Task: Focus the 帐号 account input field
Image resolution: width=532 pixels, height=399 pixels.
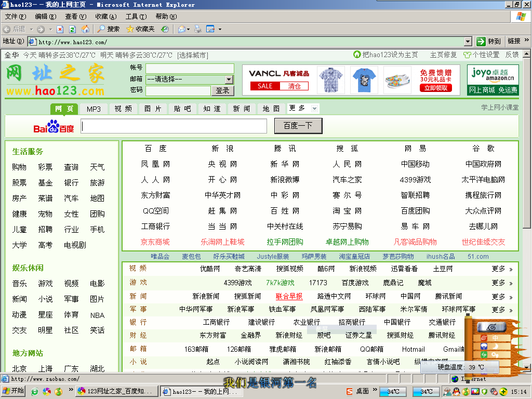Action: (190, 69)
